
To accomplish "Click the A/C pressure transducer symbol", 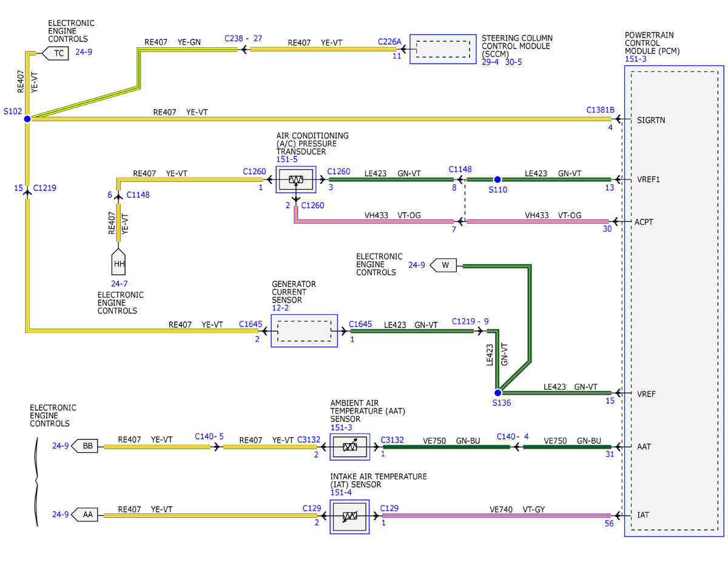I will click(295, 179).
